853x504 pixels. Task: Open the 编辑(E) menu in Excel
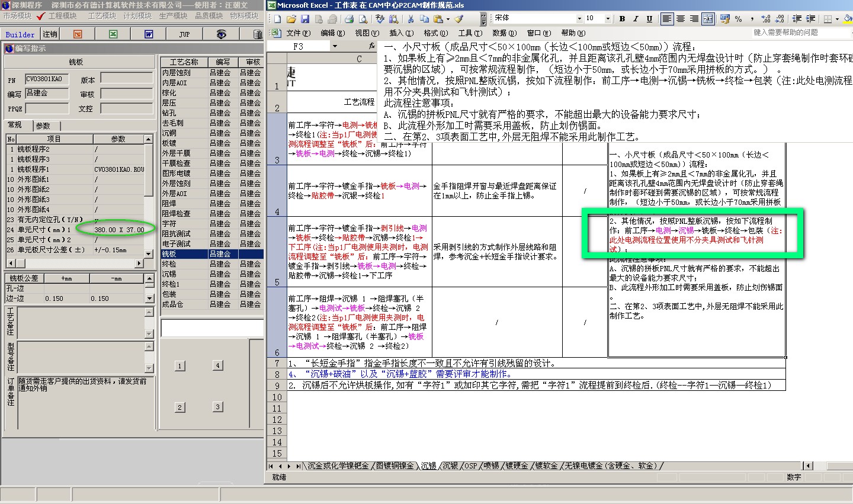click(x=332, y=33)
